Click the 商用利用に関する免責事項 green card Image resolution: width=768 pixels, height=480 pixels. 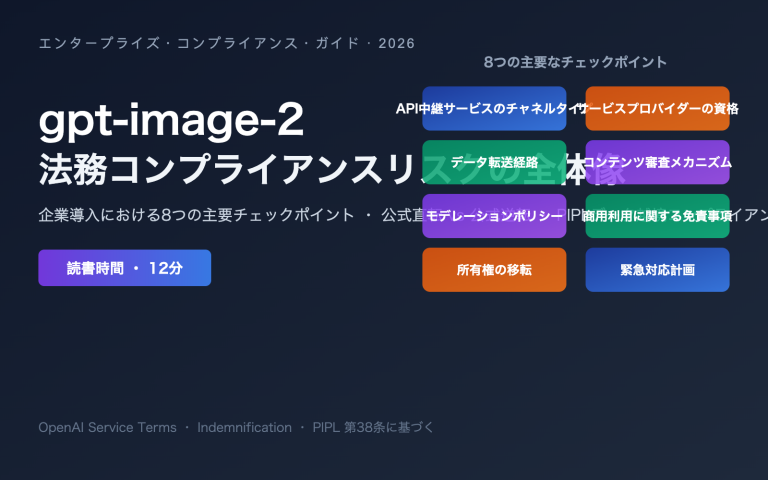tap(657, 216)
